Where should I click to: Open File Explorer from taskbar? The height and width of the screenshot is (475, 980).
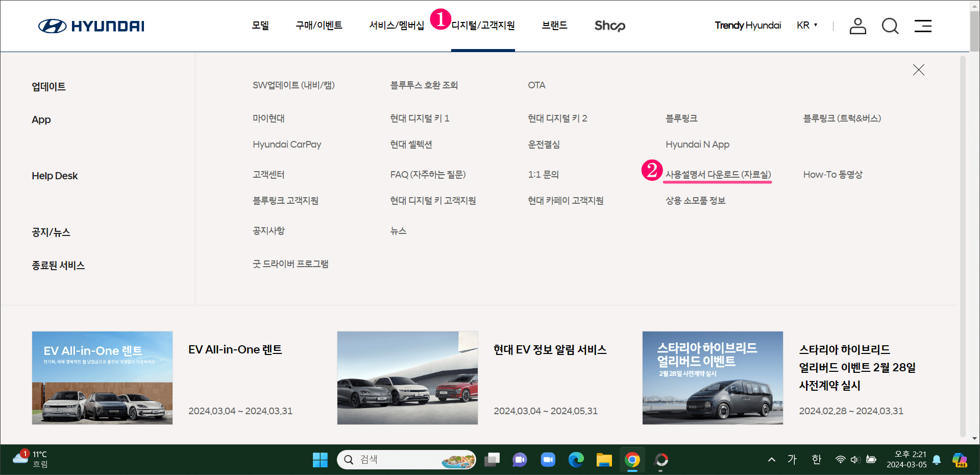(x=604, y=460)
